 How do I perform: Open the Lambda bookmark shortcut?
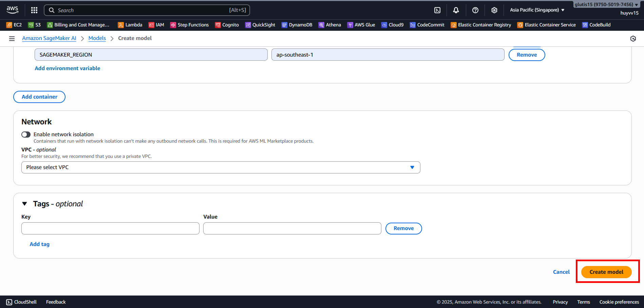click(130, 25)
